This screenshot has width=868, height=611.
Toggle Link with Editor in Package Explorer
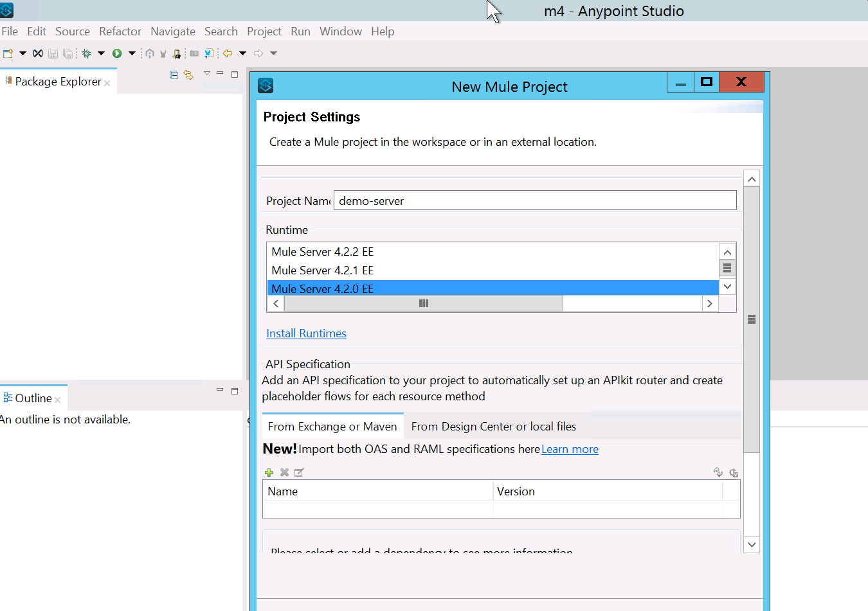point(188,75)
